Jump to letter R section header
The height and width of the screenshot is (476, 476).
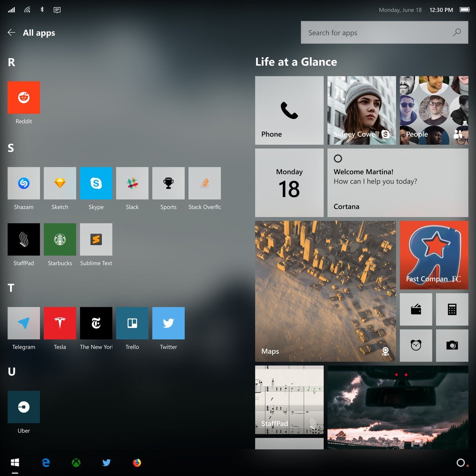(12, 62)
